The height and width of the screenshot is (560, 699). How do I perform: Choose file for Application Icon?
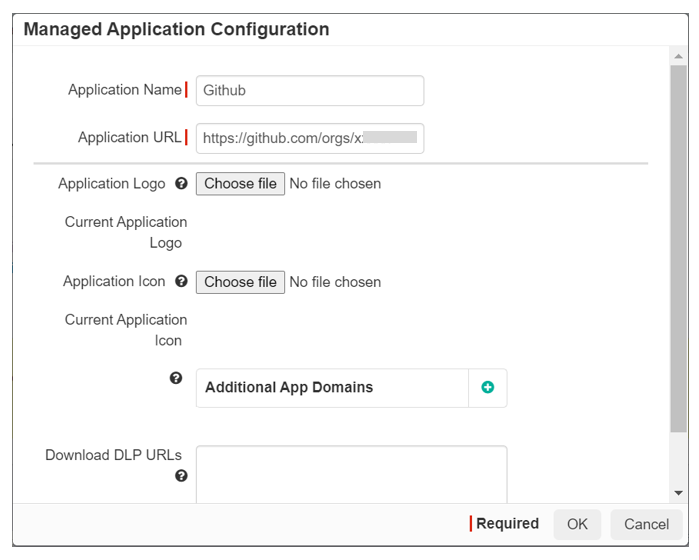pos(240,282)
